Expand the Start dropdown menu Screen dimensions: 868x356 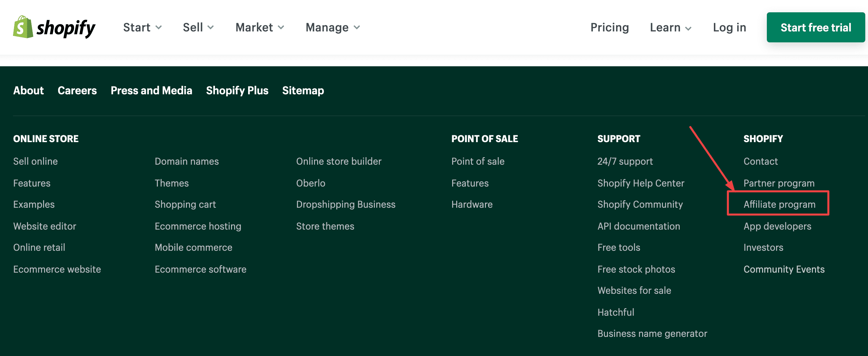click(143, 27)
